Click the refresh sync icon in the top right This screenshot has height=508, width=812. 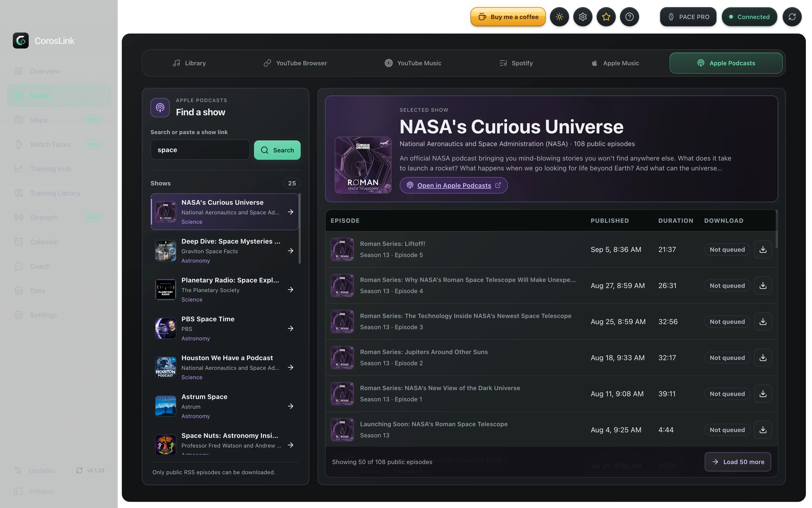coord(792,17)
